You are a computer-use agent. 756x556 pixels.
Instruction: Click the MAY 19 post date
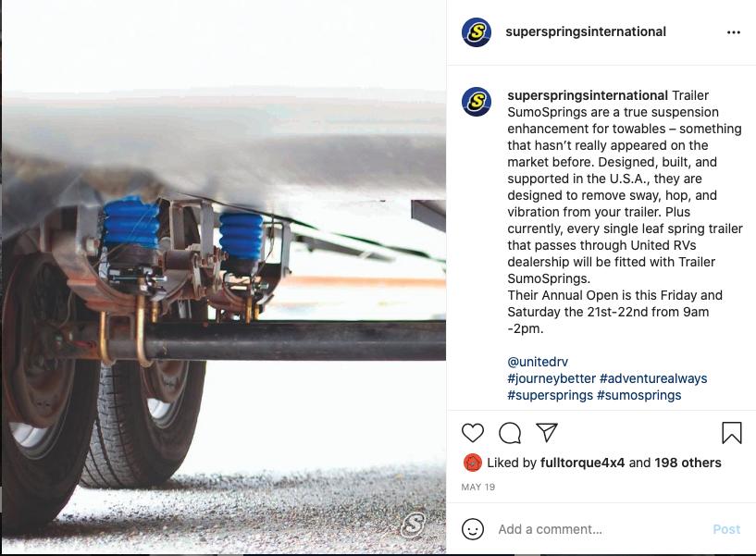(x=477, y=487)
